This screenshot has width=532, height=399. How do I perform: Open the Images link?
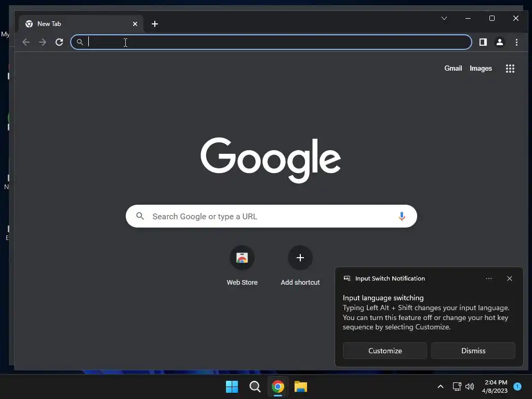click(481, 68)
